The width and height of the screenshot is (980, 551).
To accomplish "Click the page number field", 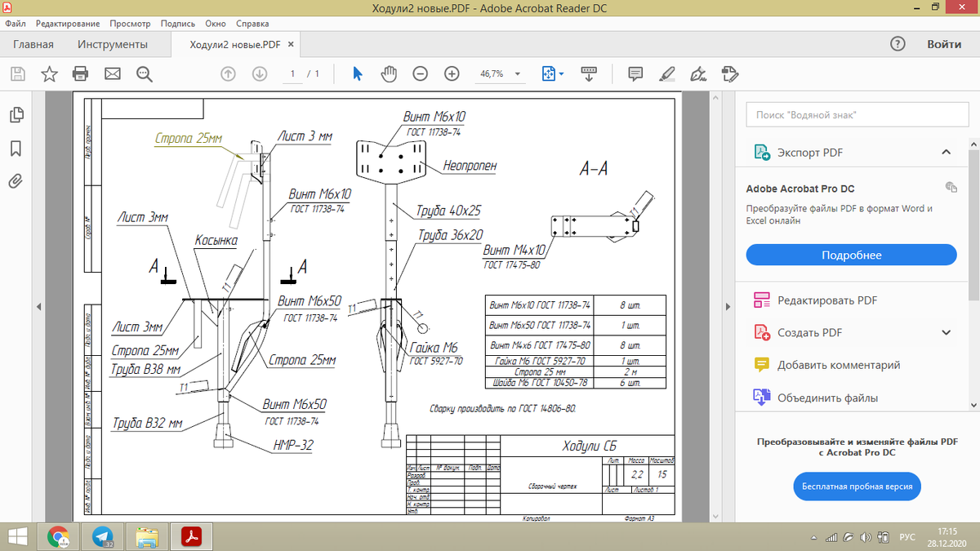I will tap(291, 74).
